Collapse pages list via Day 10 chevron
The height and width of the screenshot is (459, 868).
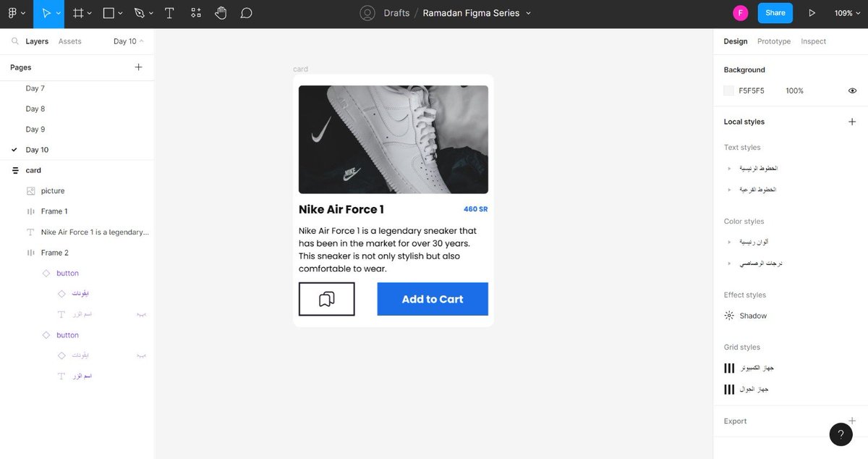coord(142,41)
